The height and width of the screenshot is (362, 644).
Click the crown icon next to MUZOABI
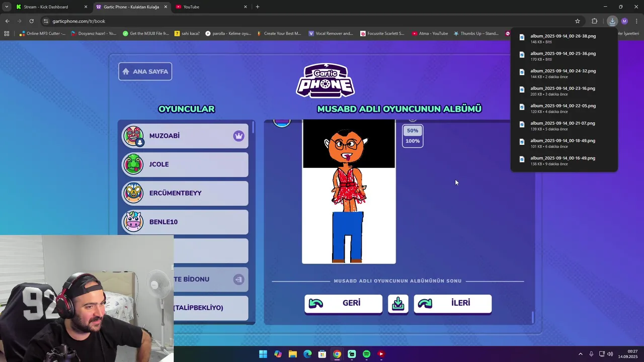tap(238, 136)
